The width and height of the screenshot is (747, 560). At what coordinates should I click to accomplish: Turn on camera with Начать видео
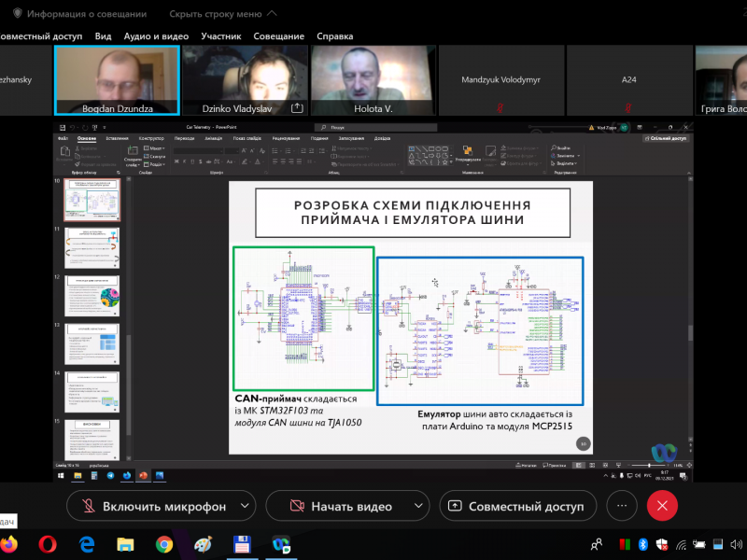click(x=340, y=506)
